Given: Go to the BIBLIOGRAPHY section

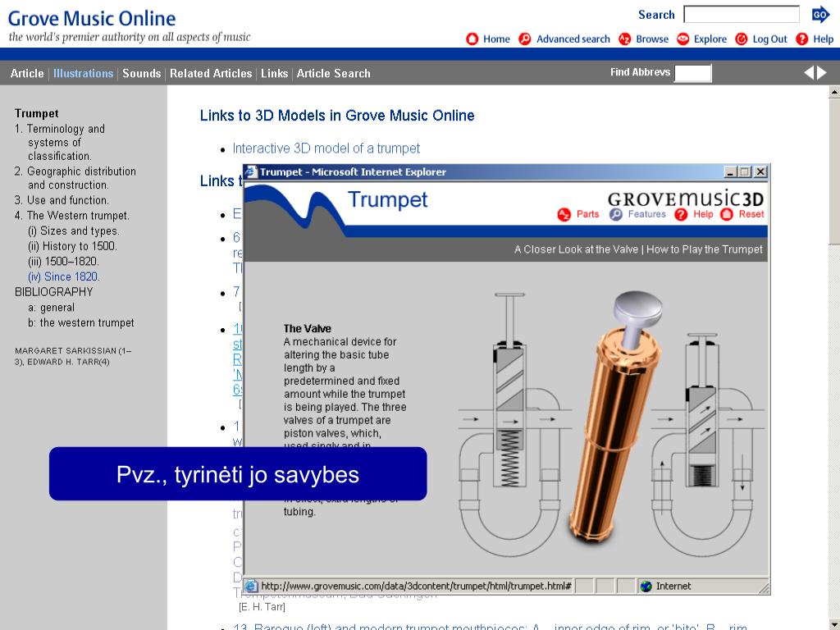Looking at the screenshot, I should (x=53, y=292).
